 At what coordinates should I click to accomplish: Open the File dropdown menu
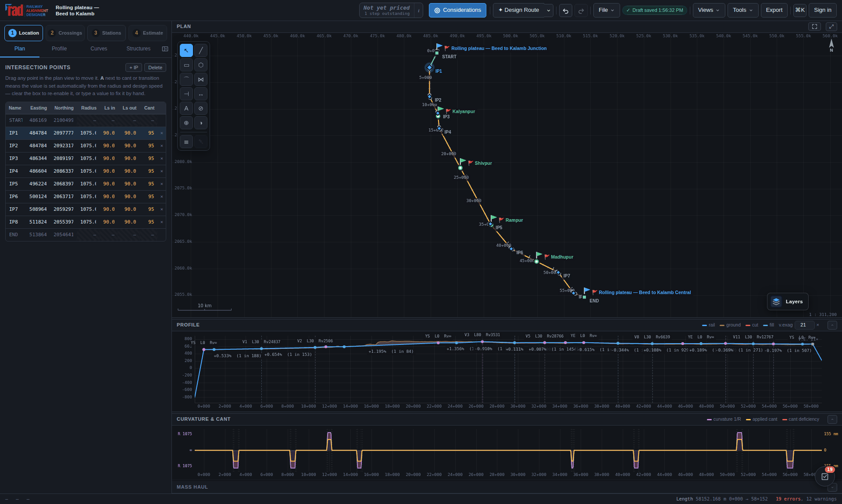(606, 10)
